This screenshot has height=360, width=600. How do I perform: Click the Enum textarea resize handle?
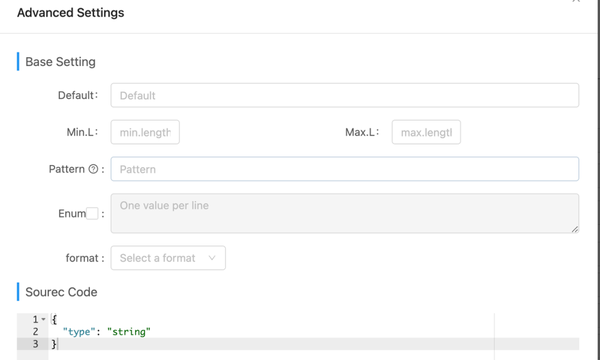(575, 229)
